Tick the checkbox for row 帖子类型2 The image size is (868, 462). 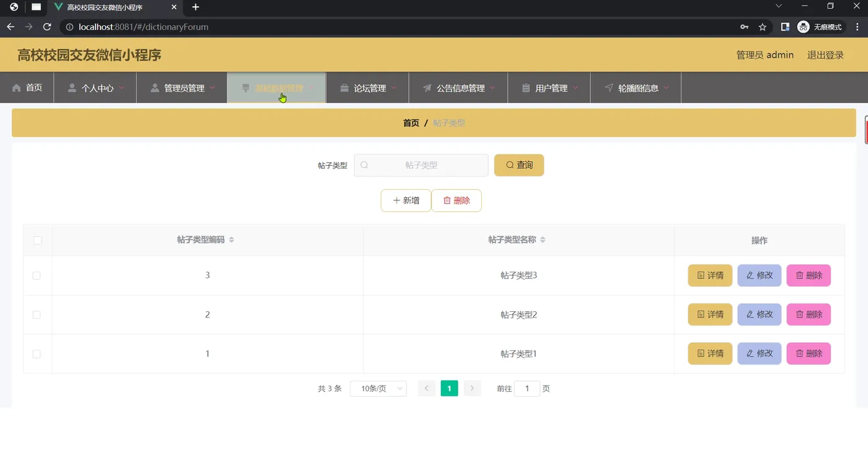(x=37, y=314)
